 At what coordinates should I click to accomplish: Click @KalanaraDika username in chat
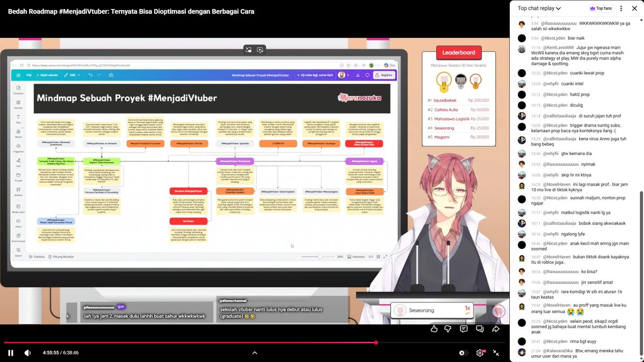click(x=558, y=351)
